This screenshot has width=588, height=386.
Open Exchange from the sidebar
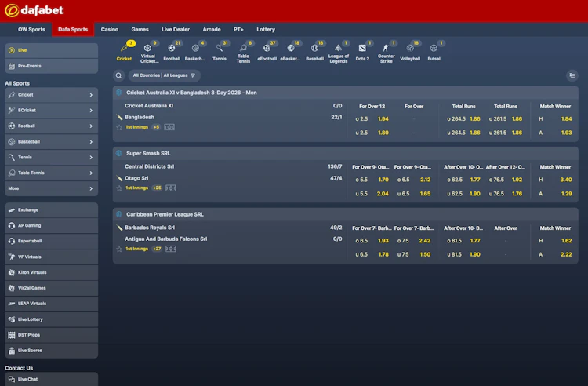(x=52, y=210)
